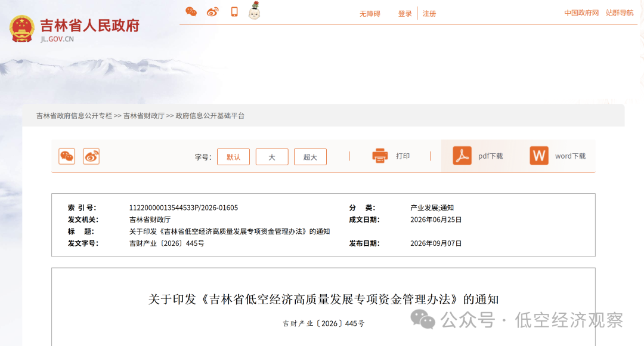Viewport: 644px width, 346px height.
Task: Share via WeChat icon in article toolbar
Action: click(x=67, y=156)
